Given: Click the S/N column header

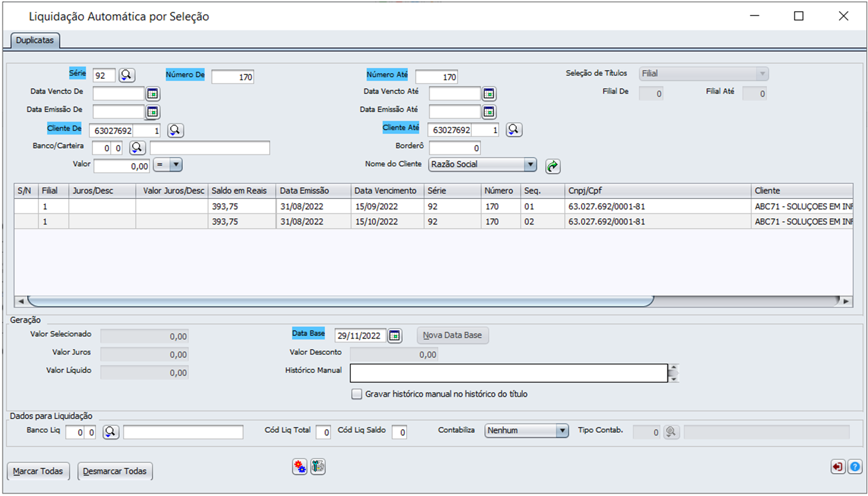Looking at the screenshot, I should pyautogui.click(x=26, y=190).
